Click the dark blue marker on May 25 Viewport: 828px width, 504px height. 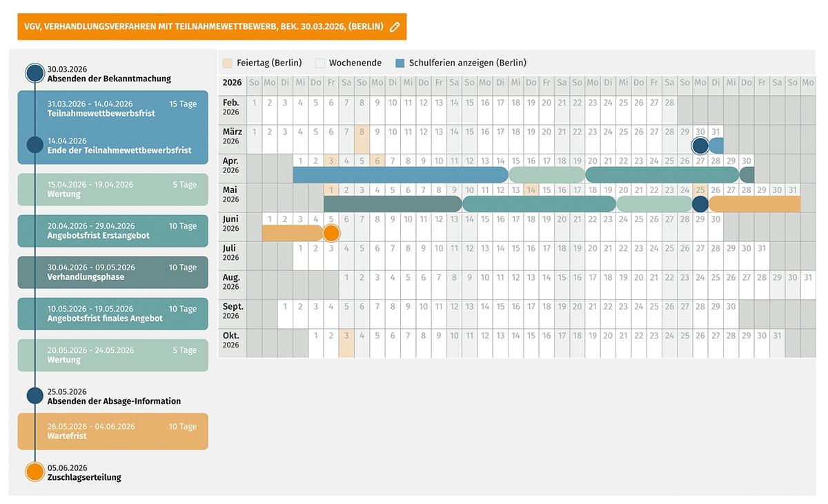tap(700, 204)
